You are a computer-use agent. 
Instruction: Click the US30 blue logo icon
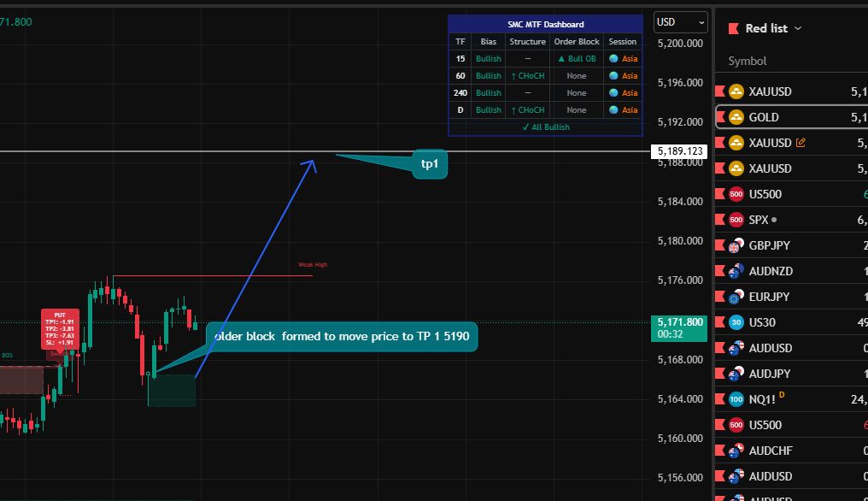736,322
